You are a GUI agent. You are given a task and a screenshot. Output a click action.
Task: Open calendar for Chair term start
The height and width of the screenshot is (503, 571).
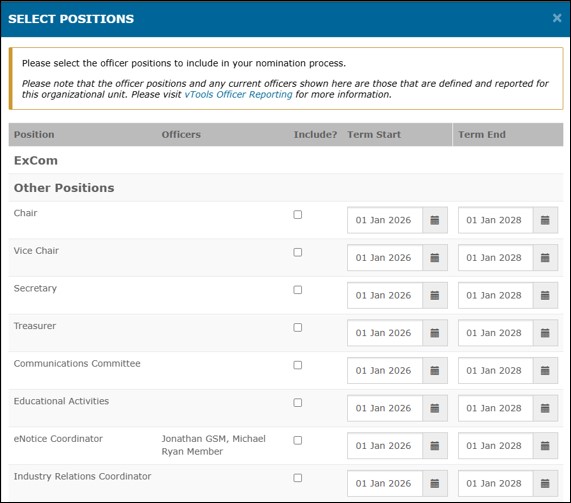click(435, 220)
